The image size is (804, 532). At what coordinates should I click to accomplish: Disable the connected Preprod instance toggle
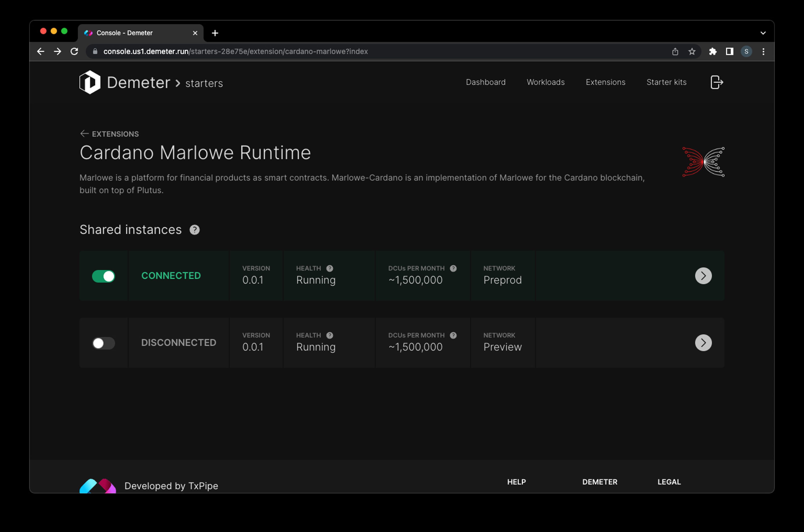pyautogui.click(x=104, y=276)
